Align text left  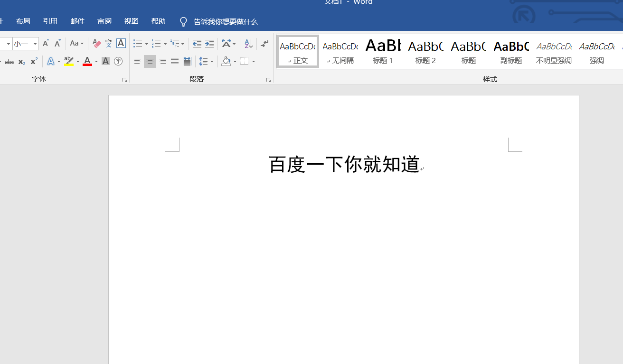click(x=138, y=61)
